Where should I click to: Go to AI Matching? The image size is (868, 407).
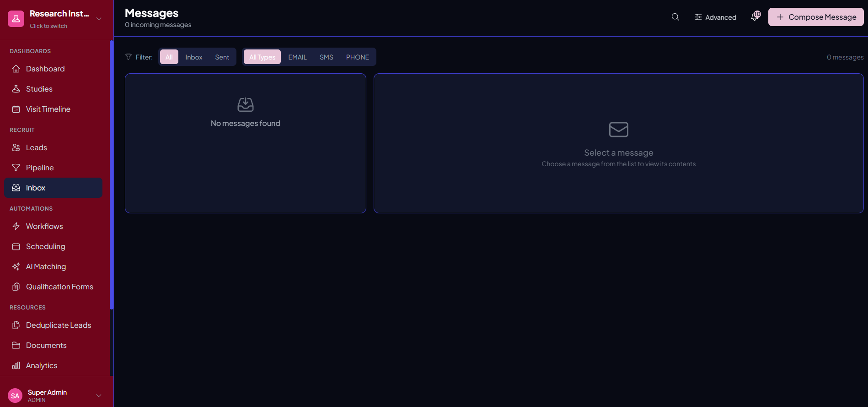[x=54, y=266]
